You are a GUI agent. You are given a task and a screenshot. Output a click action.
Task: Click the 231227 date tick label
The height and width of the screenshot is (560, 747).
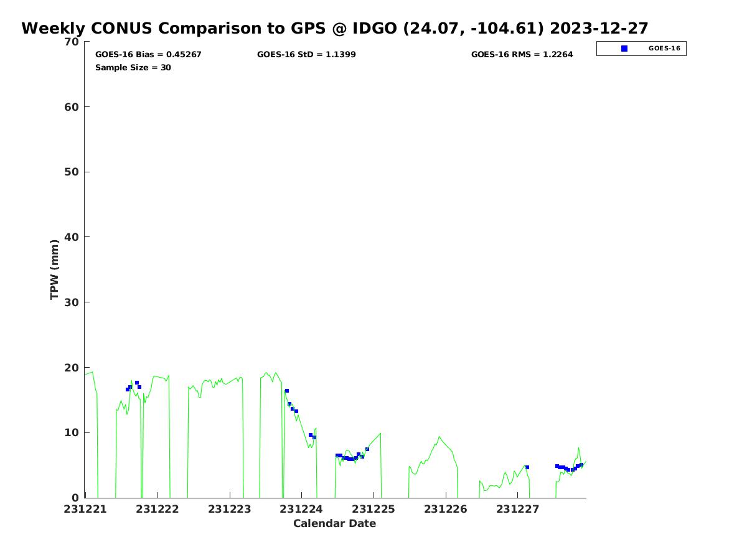[517, 509]
